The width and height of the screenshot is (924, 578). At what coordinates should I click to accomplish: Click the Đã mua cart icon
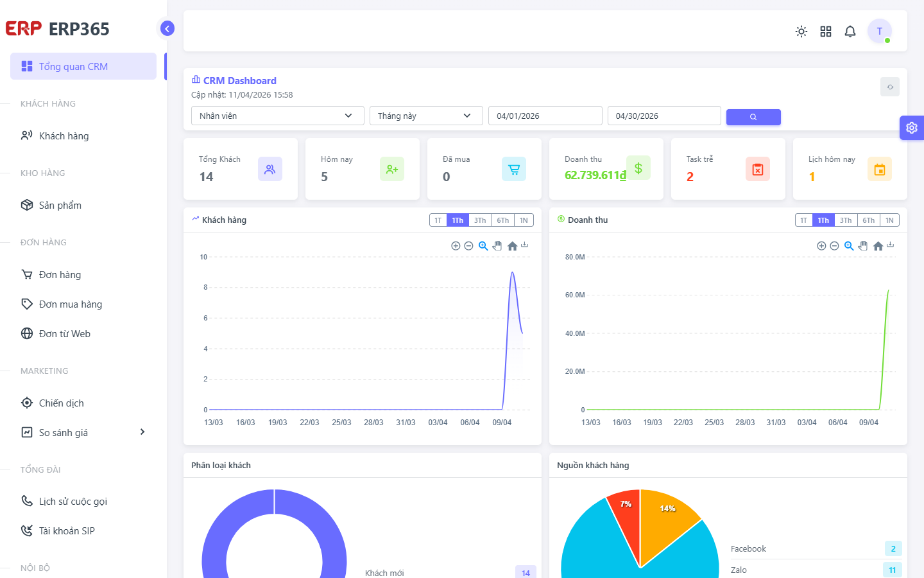click(514, 169)
